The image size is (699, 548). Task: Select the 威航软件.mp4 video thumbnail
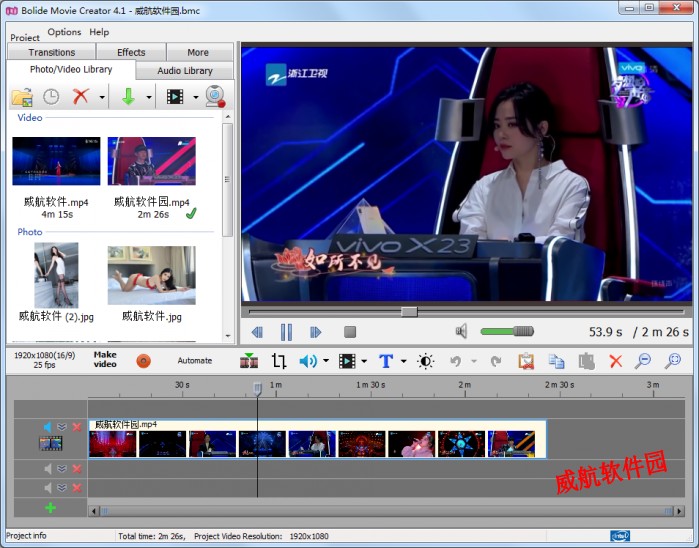pos(56,161)
